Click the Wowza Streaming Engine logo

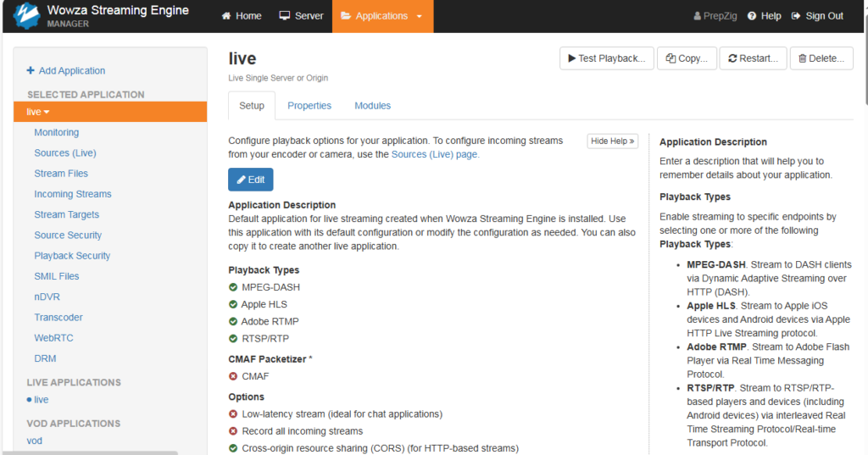pos(26,15)
